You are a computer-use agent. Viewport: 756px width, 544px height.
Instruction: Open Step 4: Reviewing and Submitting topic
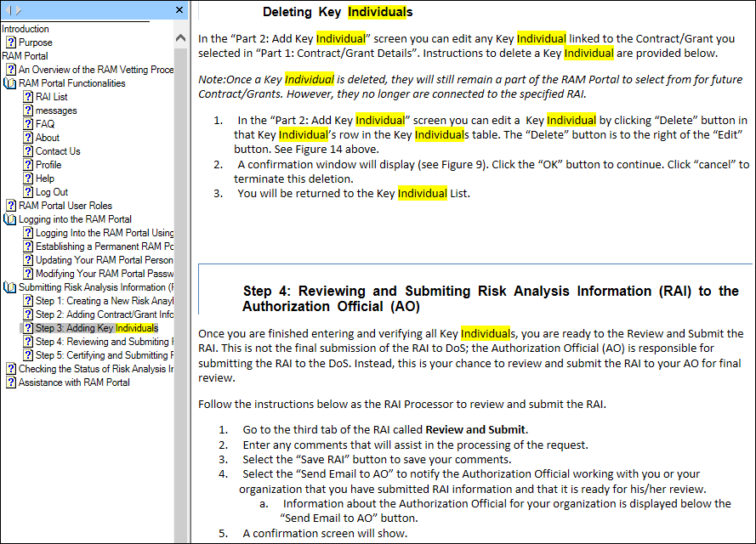click(104, 342)
